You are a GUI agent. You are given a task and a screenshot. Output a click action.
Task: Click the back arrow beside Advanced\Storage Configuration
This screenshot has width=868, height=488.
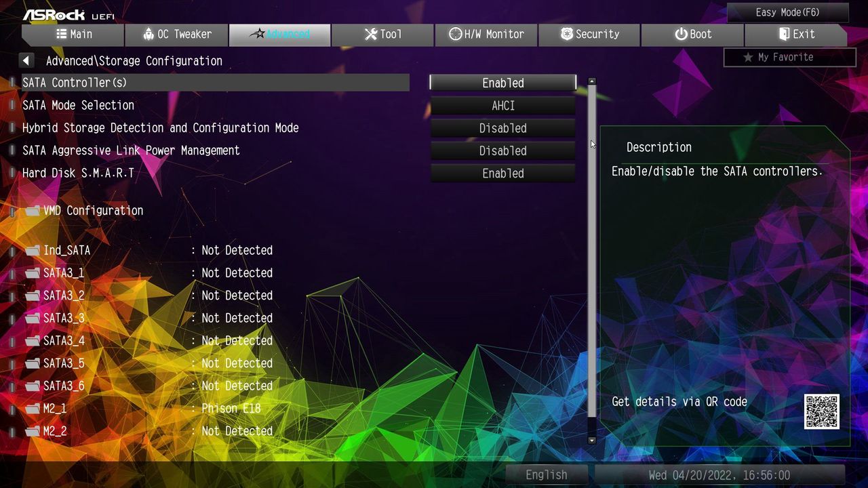pos(26,61)
